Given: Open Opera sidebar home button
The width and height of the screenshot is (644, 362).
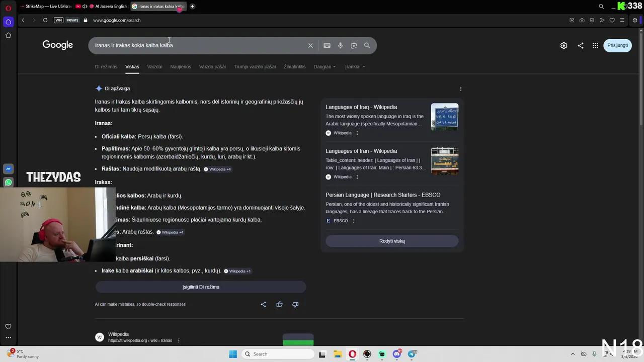Looking at the screenshot, I should tap(8, 22).
